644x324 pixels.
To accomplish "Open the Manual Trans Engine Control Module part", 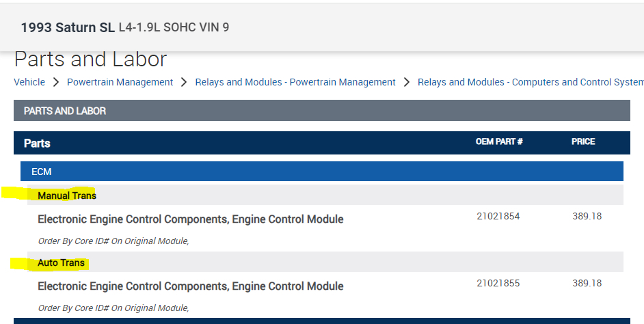I will 190,219.
